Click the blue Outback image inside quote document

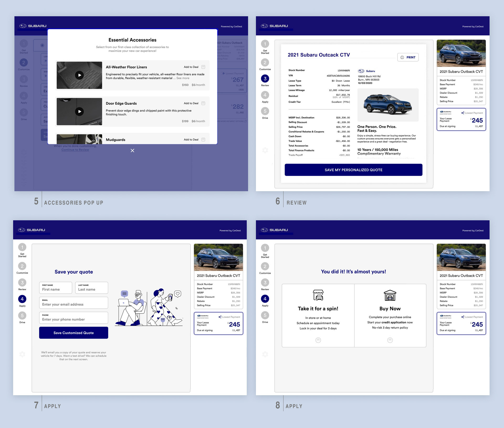[388, 104]
